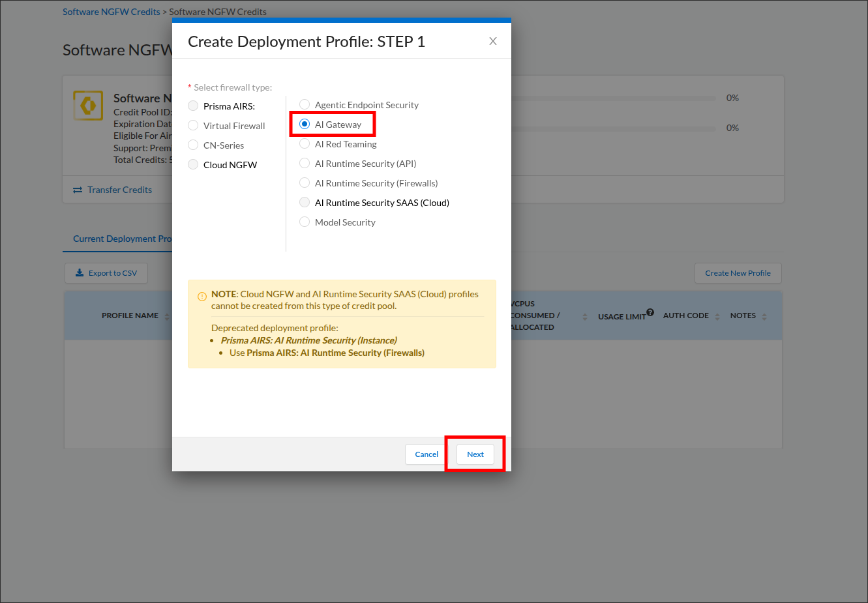Open the Current Deployment Profiles tab
The image size is (868, 603).
122,239
